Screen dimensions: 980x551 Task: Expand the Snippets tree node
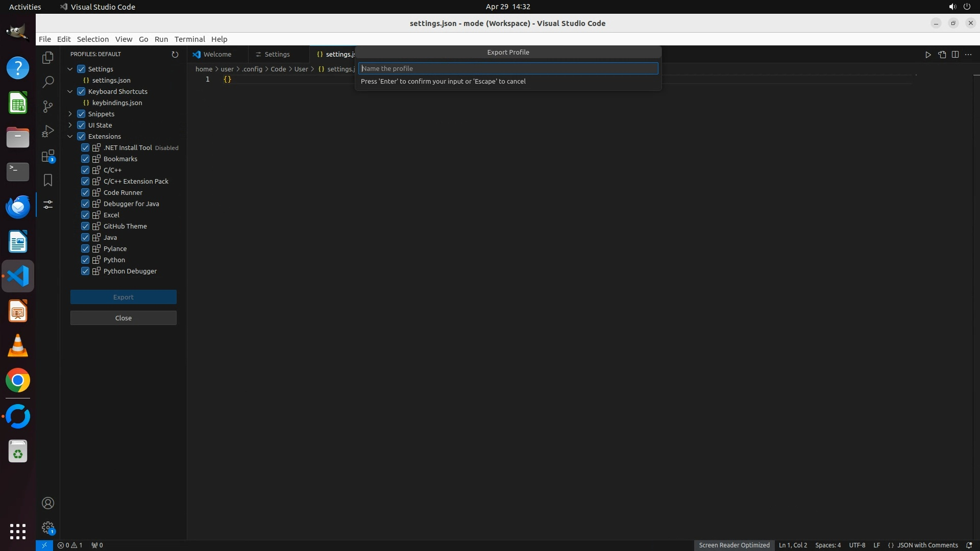pos(70,114)
